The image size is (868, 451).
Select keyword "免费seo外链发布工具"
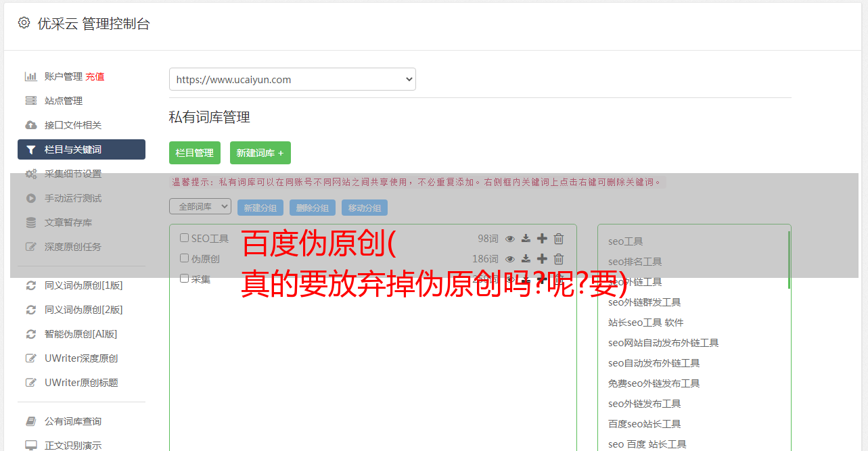654,383
